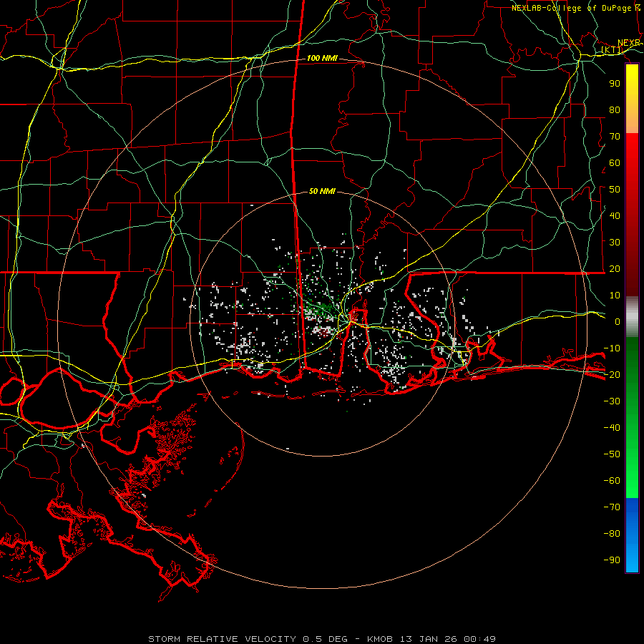Pick the gray zero-velocity segment of the color bar

tap(632, 317)
